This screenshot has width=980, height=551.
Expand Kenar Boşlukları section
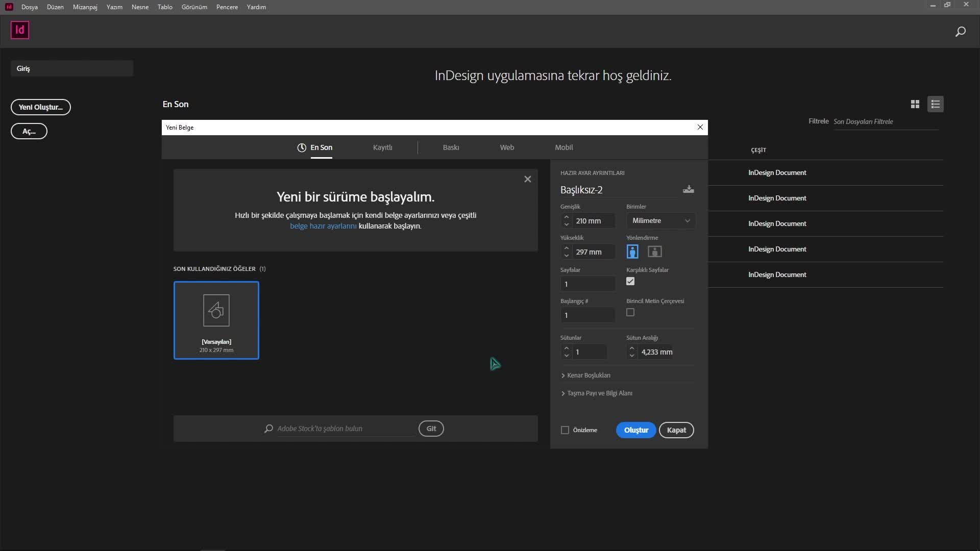pos(585,375)
